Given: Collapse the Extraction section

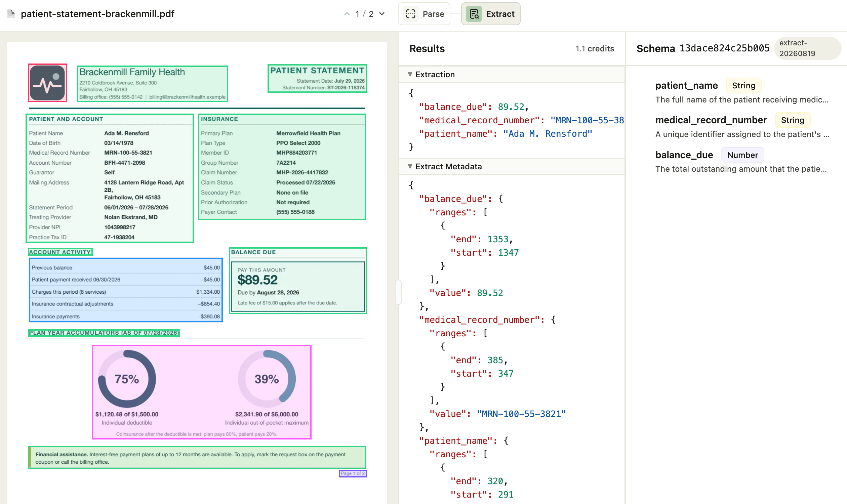Looking at the screenshot, I should point(410,74).
